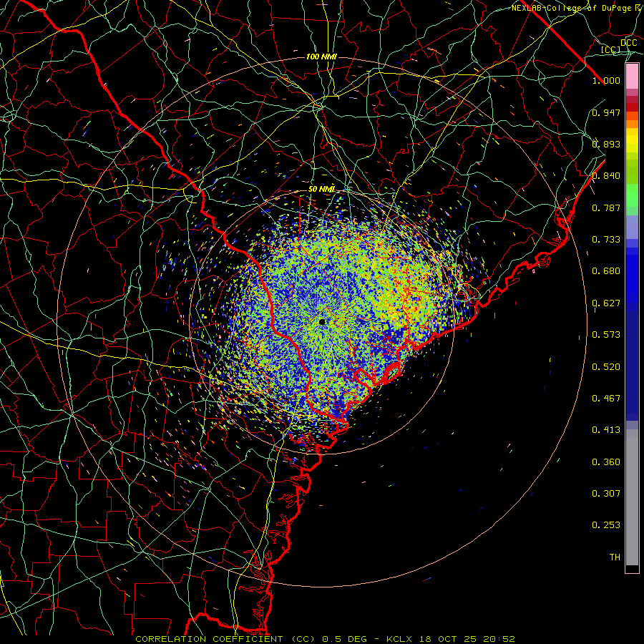This screenshot has height=644, width=644.
Task: Click the TH threshold label
Action: [615, 557]
